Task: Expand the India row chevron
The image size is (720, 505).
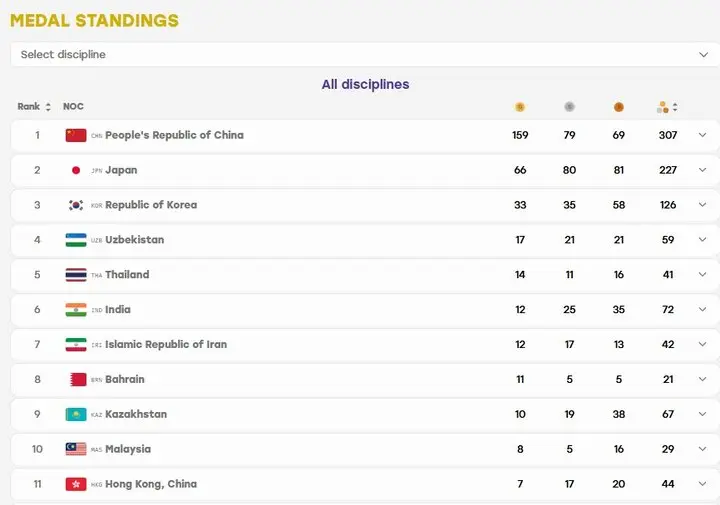Action: coord(702,309)
